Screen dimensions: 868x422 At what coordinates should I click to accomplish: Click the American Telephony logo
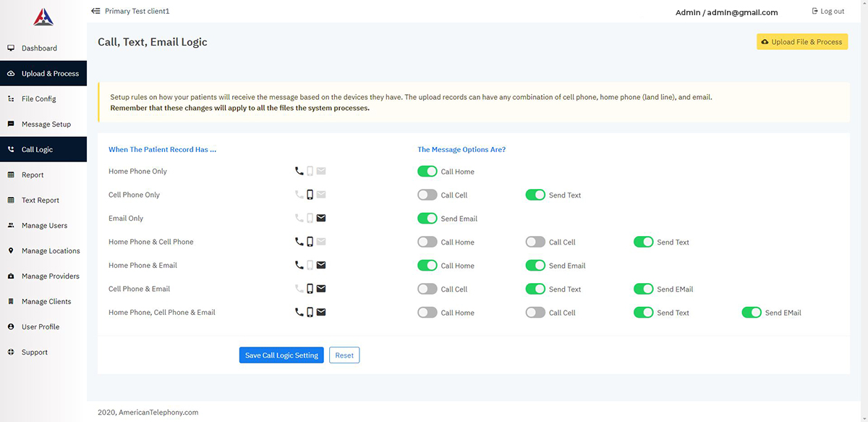[43, 16]
